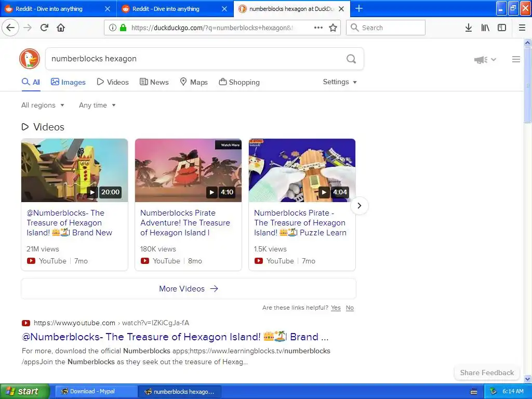The image size is (532, 399).
Task: Open the pirate palm tree video thumbnail
Action: tap(188, 170)
